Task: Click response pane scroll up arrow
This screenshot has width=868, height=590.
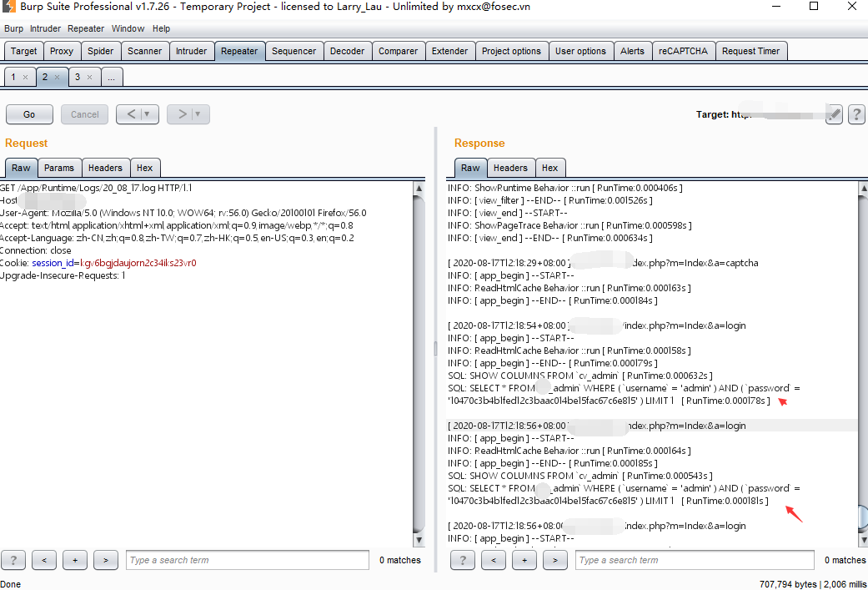Action: click(x=863, y=189)
